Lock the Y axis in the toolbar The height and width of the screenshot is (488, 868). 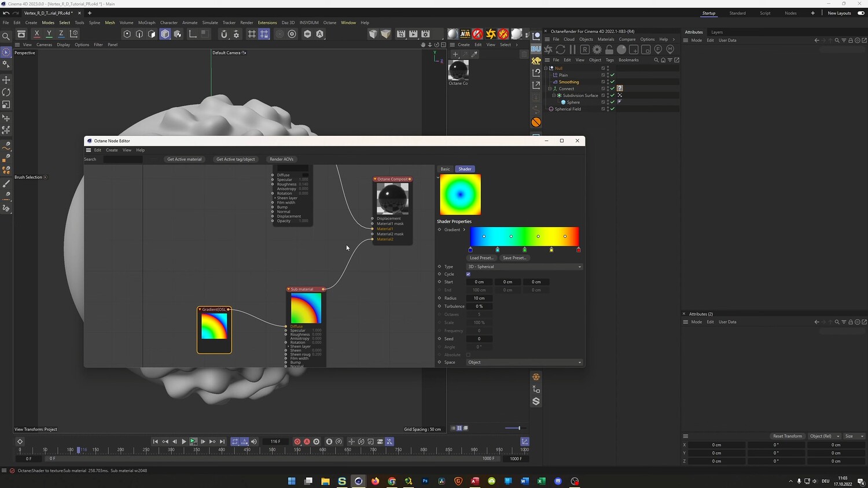point(49,34)
